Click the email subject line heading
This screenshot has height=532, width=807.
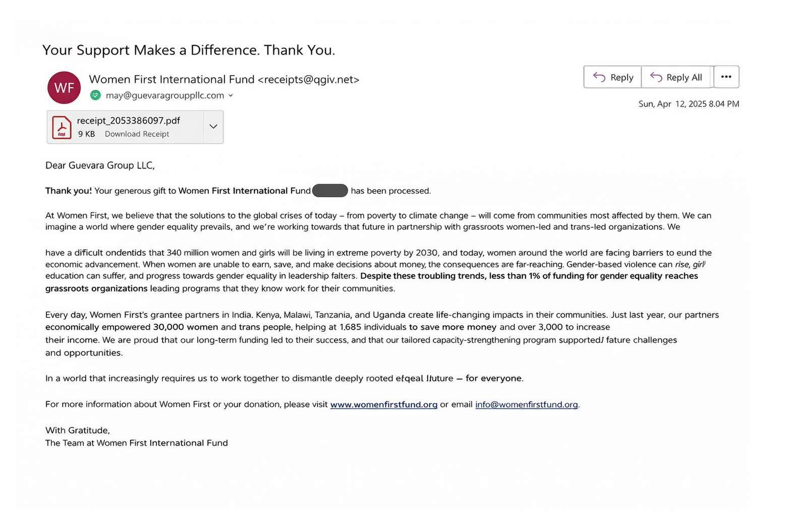click(189, 50)
